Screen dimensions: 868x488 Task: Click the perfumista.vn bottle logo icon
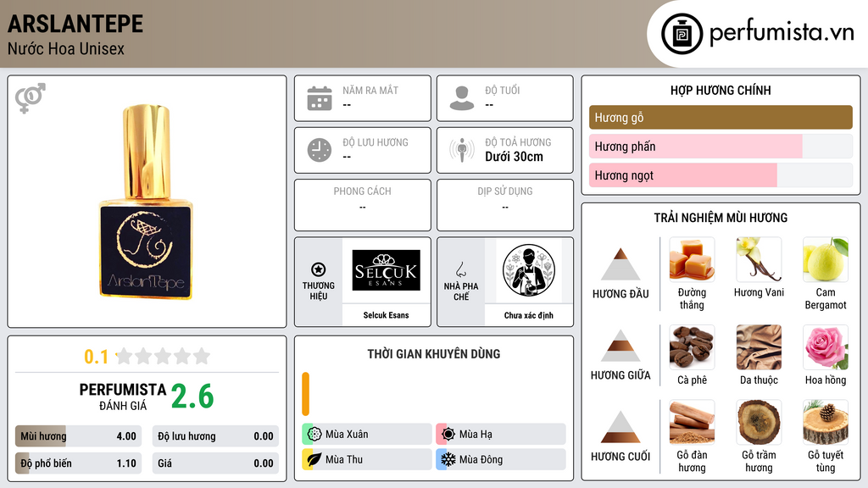(x=682, y=34)
